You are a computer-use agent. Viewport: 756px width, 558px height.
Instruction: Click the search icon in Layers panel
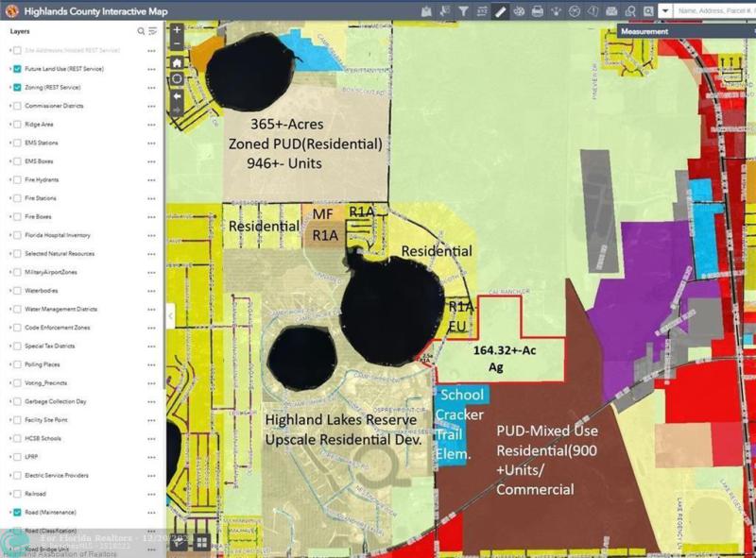point(142,31)
